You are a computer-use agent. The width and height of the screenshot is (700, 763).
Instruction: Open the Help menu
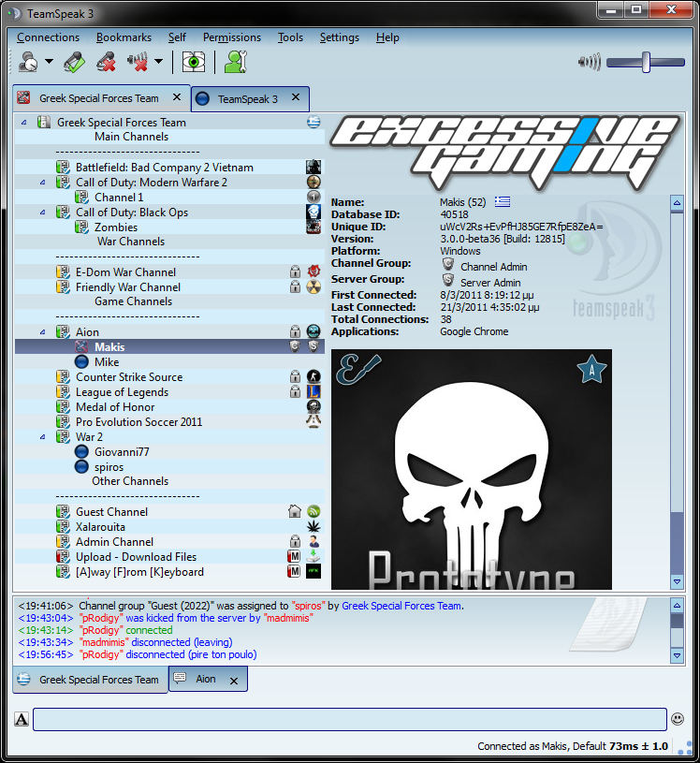point(387,37)
